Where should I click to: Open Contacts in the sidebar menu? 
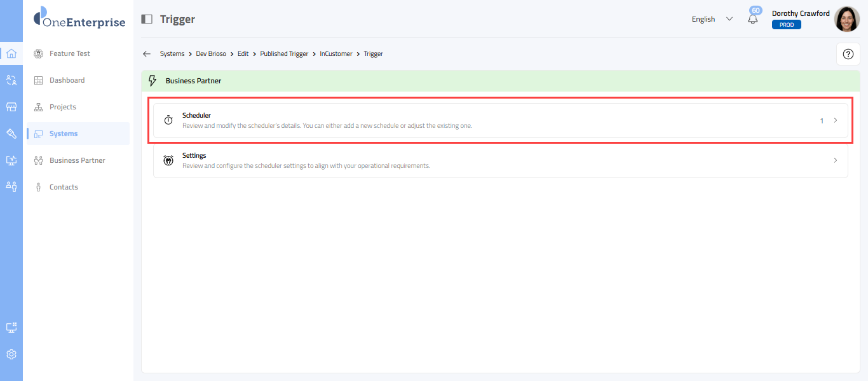pos(64,187)
